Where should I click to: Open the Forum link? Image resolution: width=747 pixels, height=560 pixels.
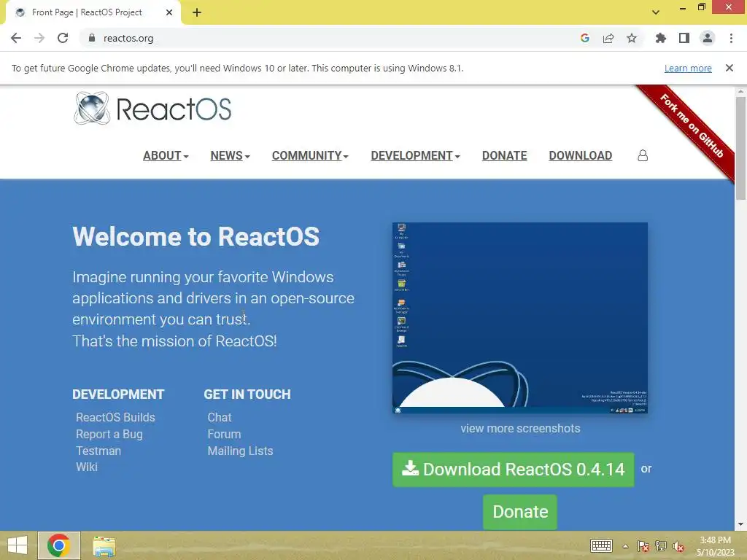point(224,435)
